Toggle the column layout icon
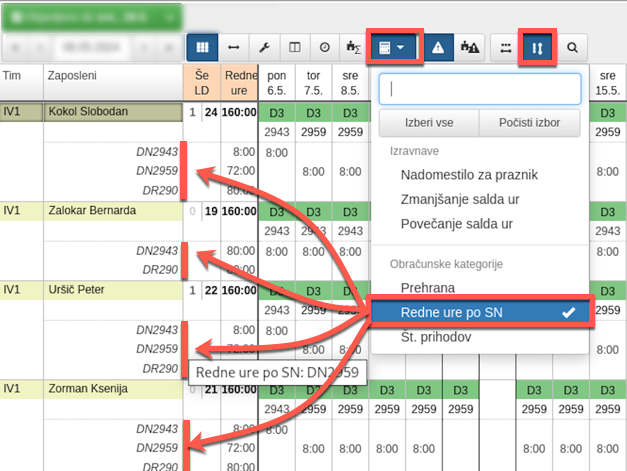The image size is (627, 471). (295, 48)
